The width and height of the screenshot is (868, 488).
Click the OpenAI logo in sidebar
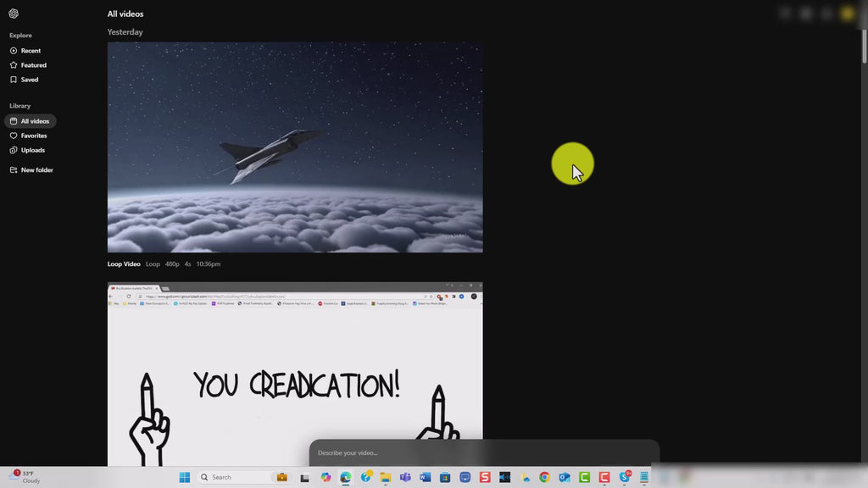coord(14,14)
